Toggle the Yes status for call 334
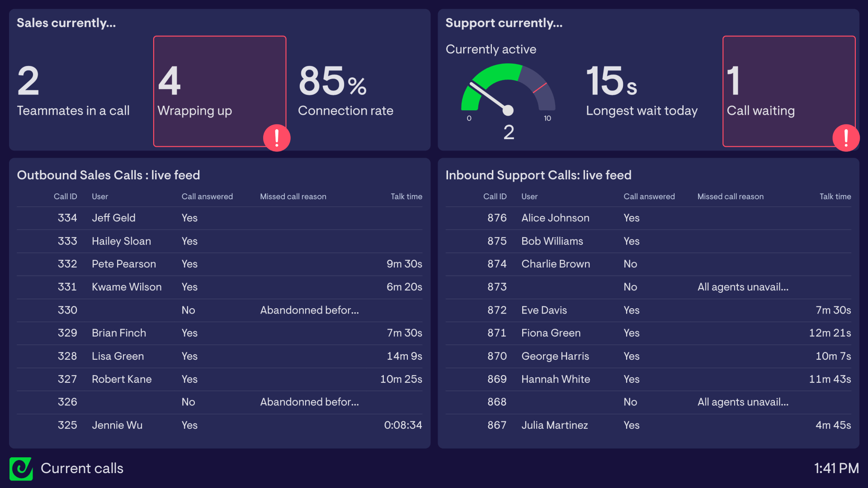The image size is (868, 488). point(189,218)
